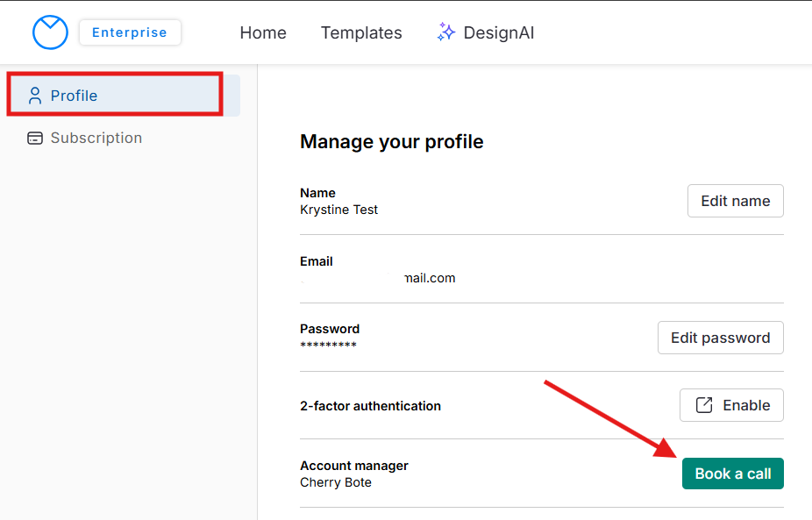Click the name value Krystine Test
This screenshot has width=812, height=520.
pos(339,210)
